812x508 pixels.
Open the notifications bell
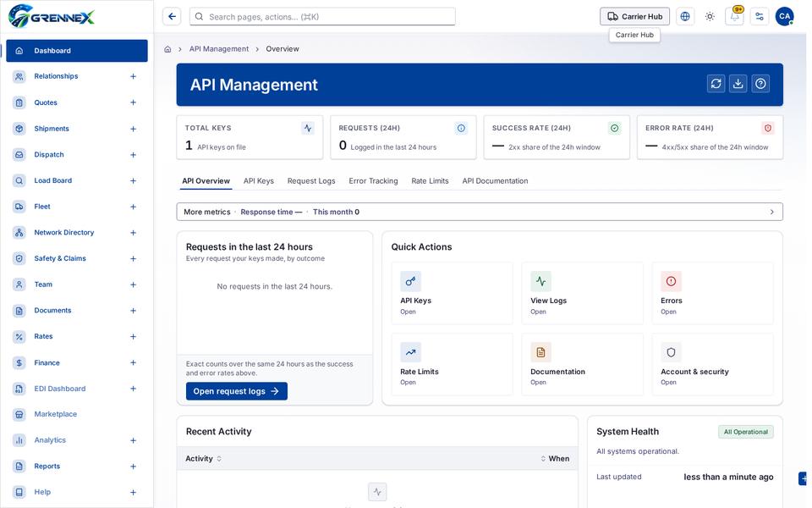click(x=734, y=17)
